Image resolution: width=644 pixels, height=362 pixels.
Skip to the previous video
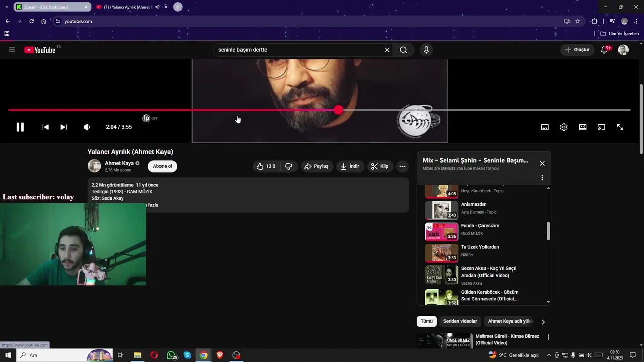point(45,127)
